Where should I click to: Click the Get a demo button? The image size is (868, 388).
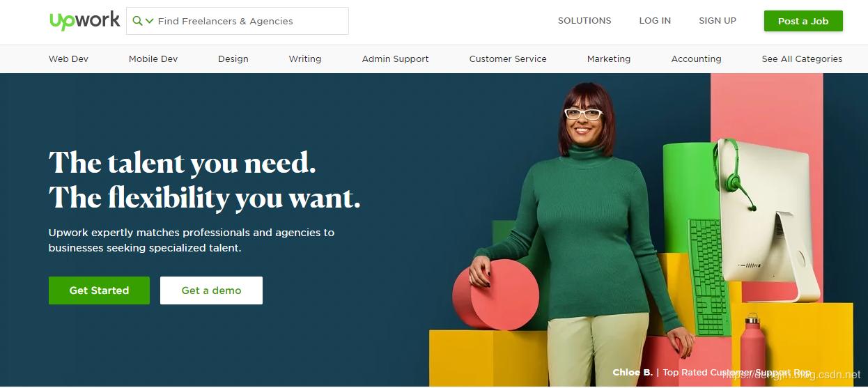click(211, 290)
